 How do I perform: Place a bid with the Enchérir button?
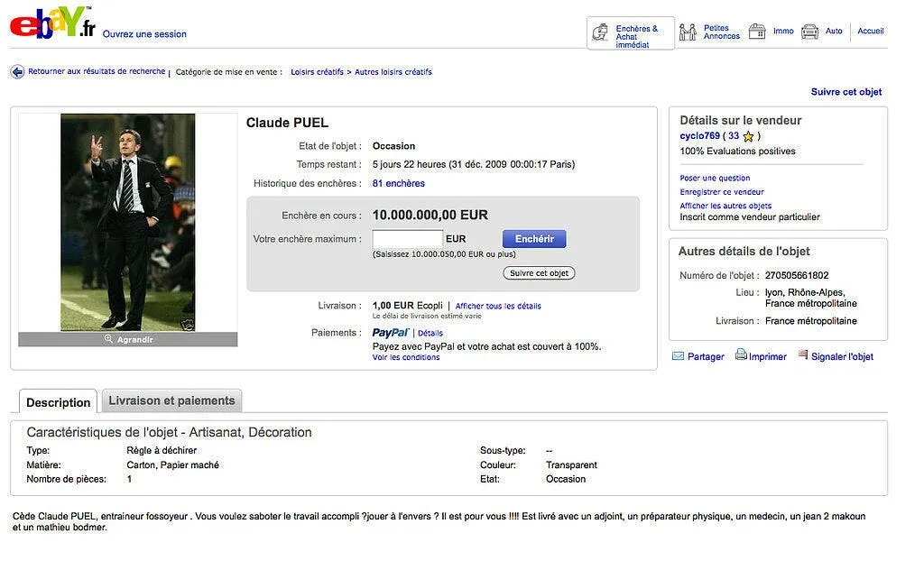tap(533, 238)
